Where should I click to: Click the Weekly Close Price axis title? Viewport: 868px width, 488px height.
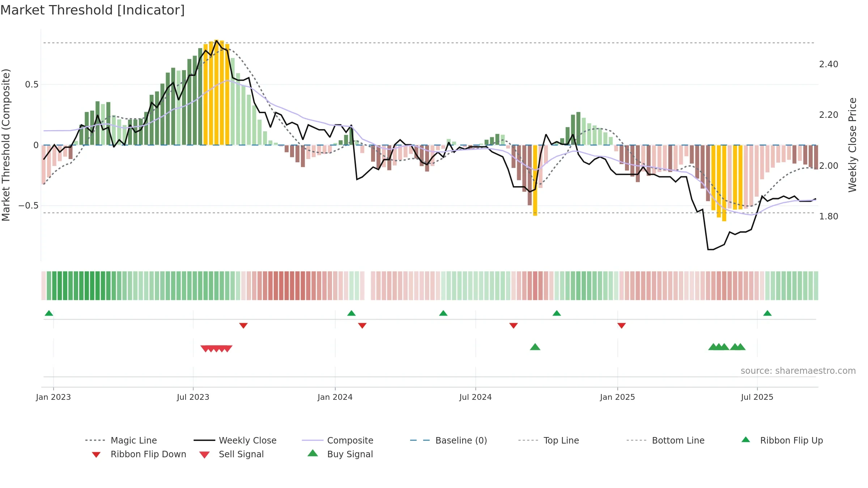pos(852,145)
